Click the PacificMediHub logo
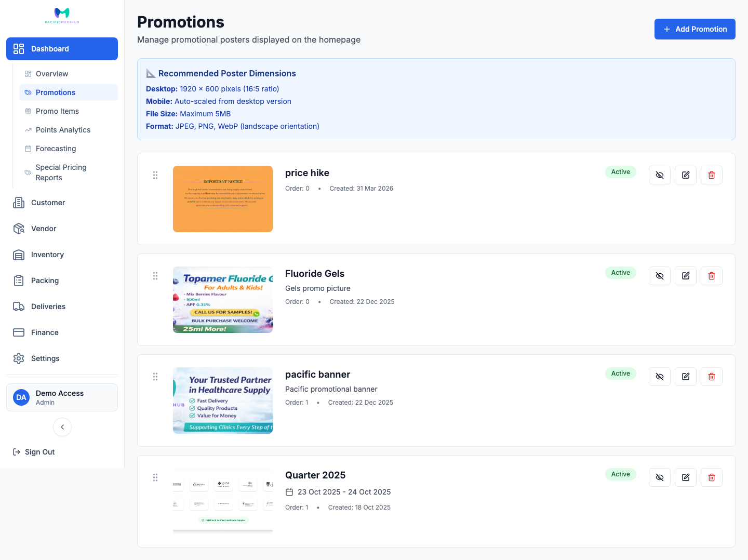The height and width of the screenshot is (560, 748). (62, 15)
